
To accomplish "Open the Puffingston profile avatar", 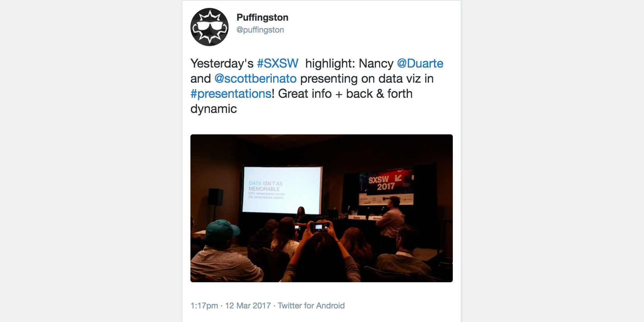I will tap(209, 27).
